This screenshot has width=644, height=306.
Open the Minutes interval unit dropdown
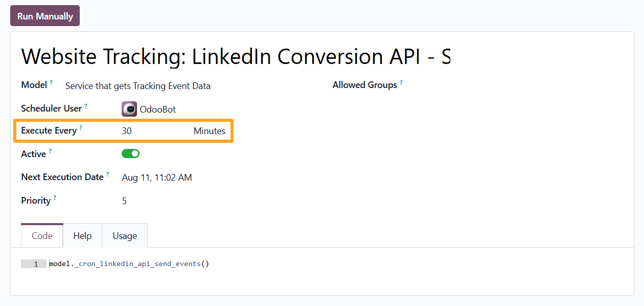tap(210, 131)
